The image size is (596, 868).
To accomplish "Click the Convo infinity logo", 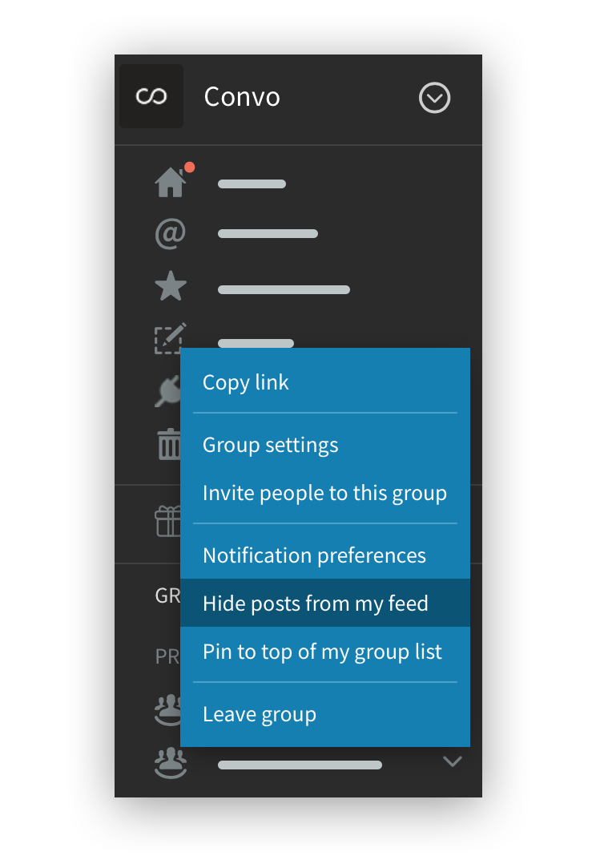I will coord(151,97).
